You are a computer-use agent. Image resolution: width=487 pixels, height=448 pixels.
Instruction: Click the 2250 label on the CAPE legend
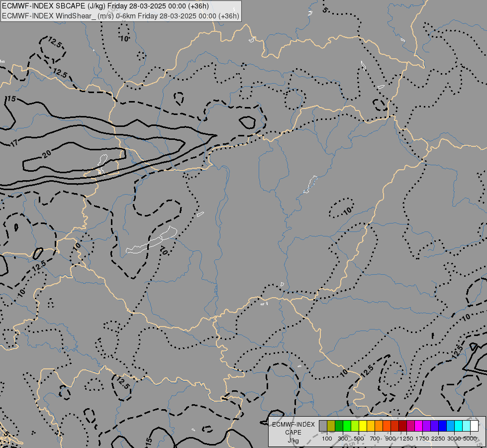pyautogui.click(x=438, y=439)
